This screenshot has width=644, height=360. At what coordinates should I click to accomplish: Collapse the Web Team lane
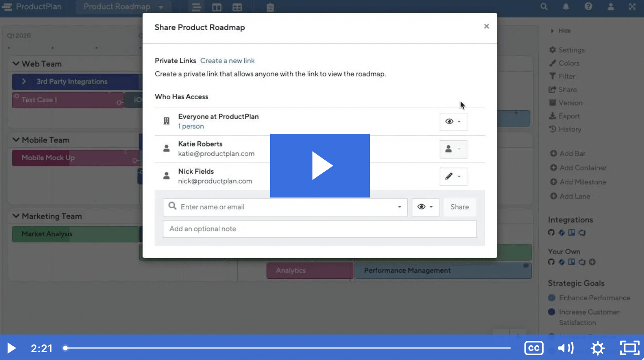(x=16, y=64)
